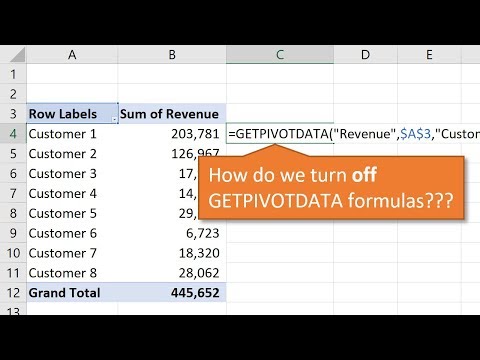
Task: Select the Customer 4 cell
Action: 72,193
